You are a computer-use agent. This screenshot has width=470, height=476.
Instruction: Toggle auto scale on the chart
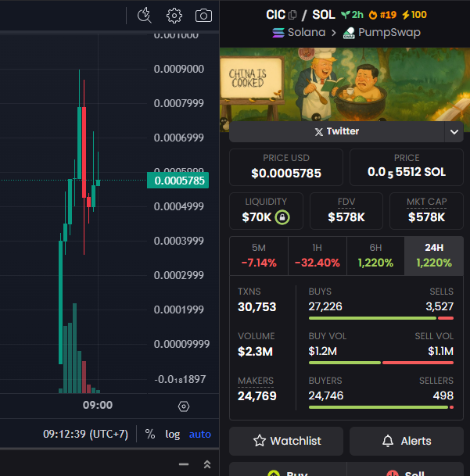[x=200, y=434]
